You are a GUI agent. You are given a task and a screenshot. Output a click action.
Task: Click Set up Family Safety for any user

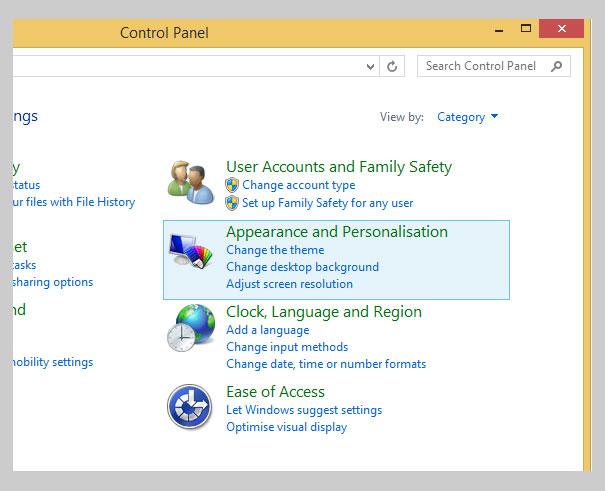pyautogui.click(x=327, y=203)
